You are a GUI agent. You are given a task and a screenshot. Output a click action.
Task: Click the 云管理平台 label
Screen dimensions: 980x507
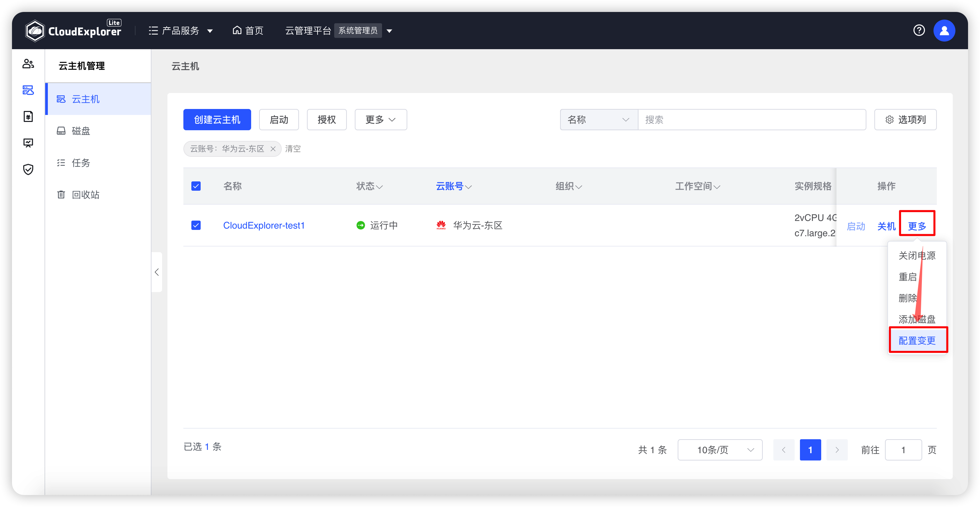click(x=308, y=31)
